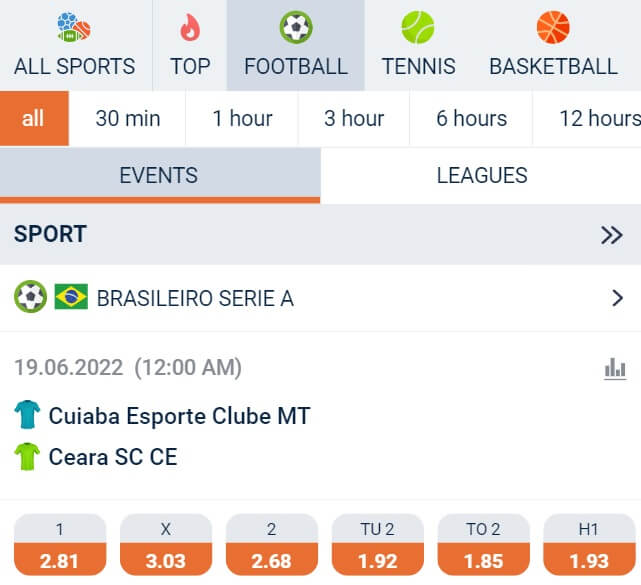Bet on draw odds 3.03
This screenshot has width=641, height=585.
click(166, 545)
